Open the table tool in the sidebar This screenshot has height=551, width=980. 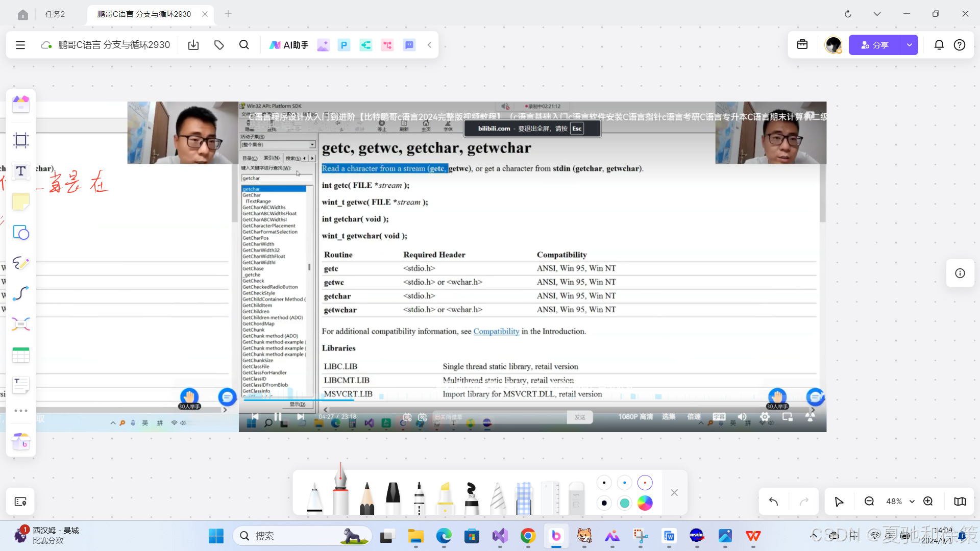coord(21,355)
